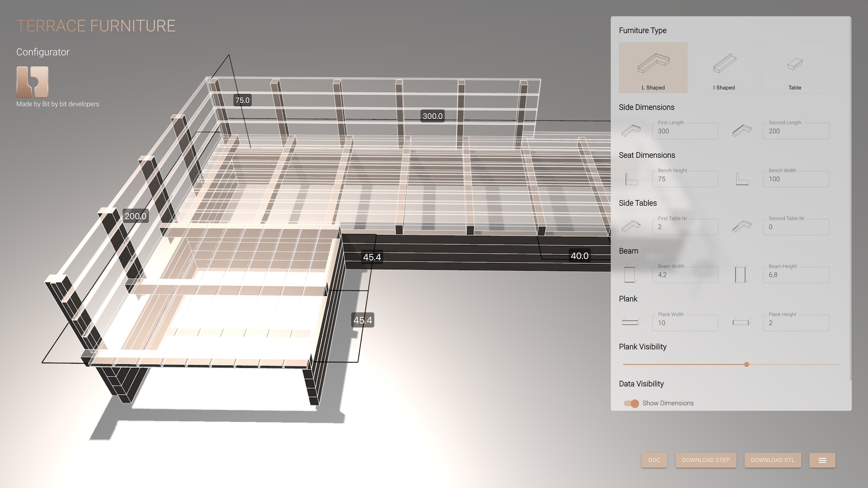Click the DOWNLOAD STL button
Viewport: 868px width, 488px height.
pos(773,460)
